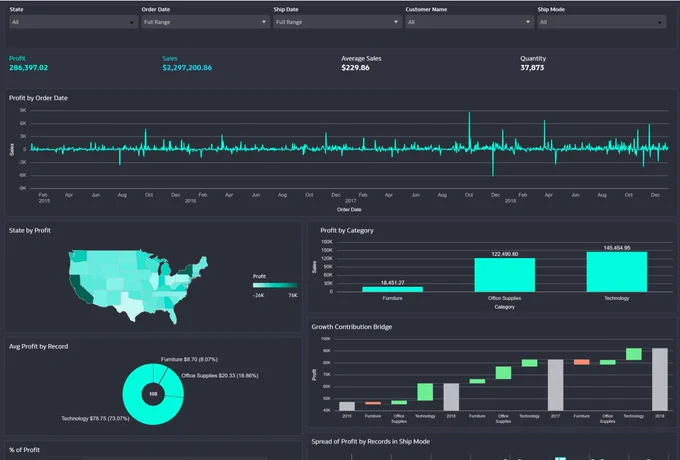Click the Avg Profit by Record title

tap(38, 346)
